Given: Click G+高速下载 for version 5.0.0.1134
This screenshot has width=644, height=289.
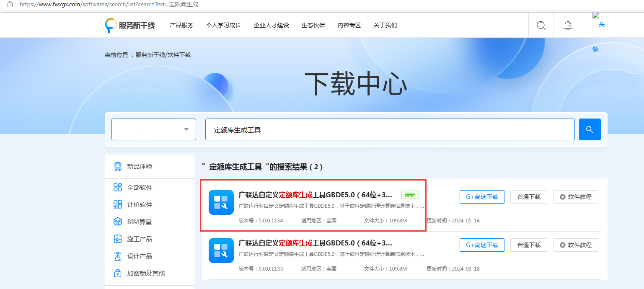Looking at the screenshot, I should click(x=482, y=197).
